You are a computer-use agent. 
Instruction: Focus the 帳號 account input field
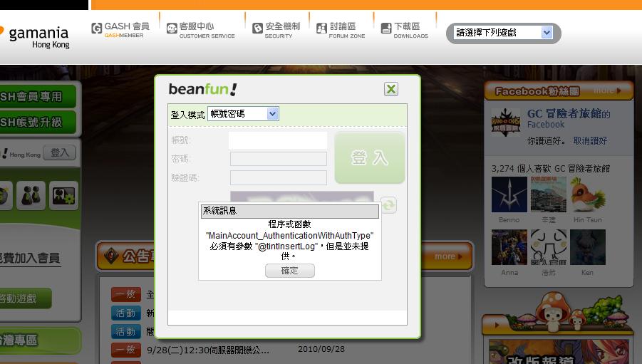coord(278,140)
